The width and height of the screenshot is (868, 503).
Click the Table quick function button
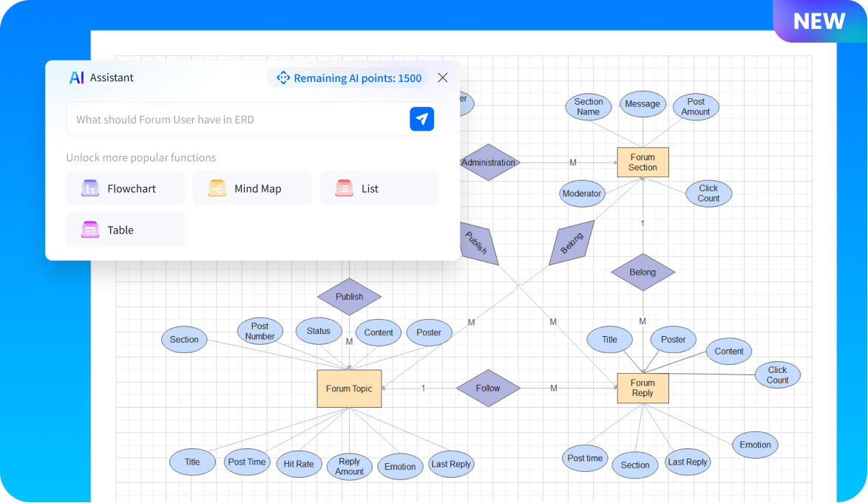[x=125, y=230]
